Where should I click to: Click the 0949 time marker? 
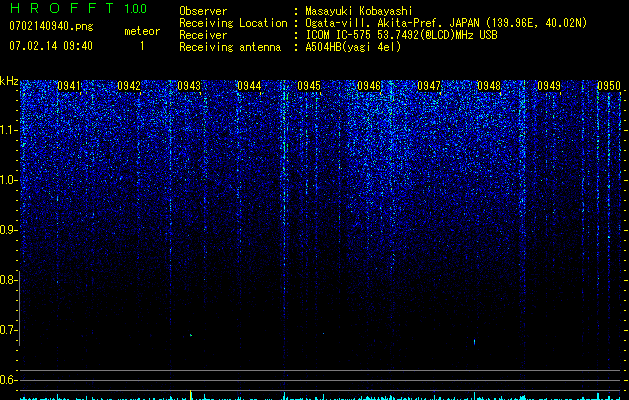[548, 86]
